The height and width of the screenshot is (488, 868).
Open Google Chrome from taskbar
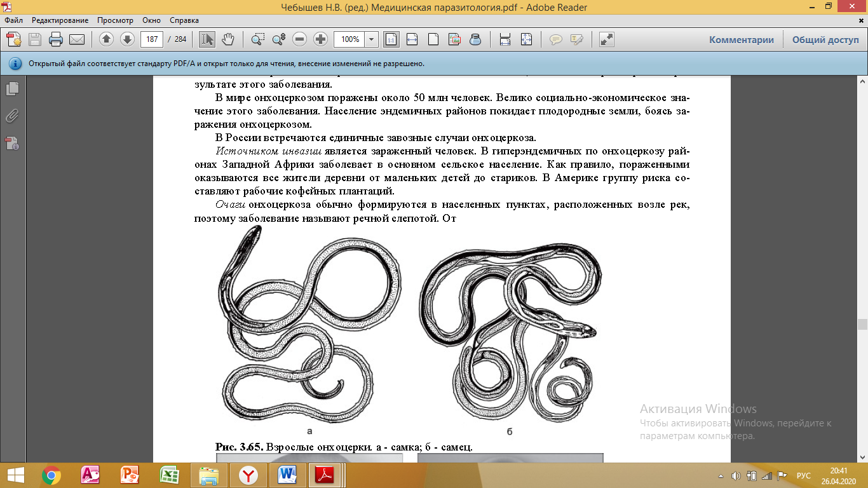[51, 475]
